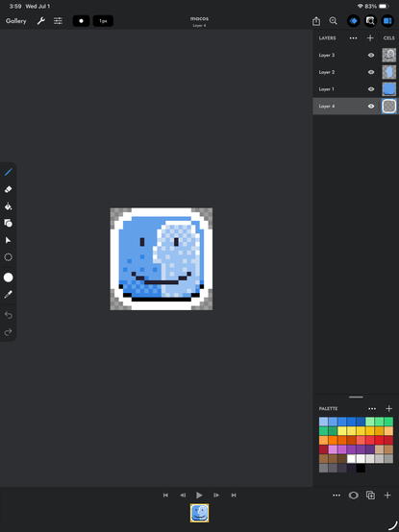This screenshot has height=532, width=399.
Task: Select Layer 2 thumbnail
Action: click(389, 72)
